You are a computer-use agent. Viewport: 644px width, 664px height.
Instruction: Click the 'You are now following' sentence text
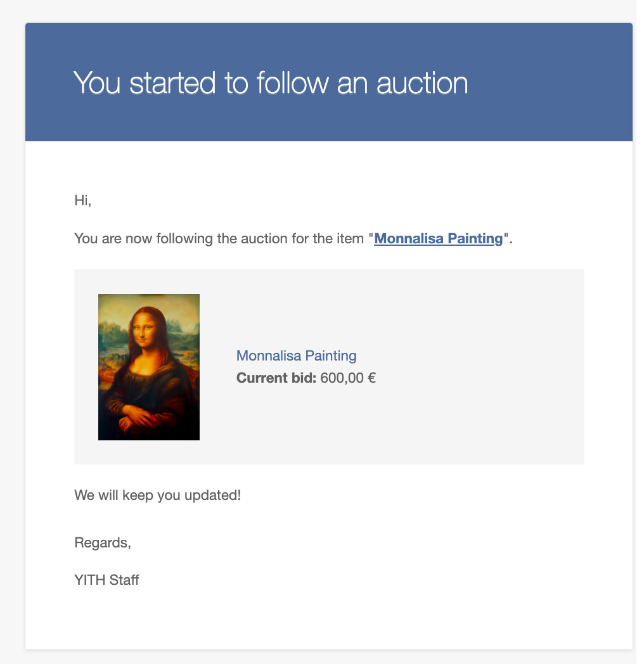point(293,239)
